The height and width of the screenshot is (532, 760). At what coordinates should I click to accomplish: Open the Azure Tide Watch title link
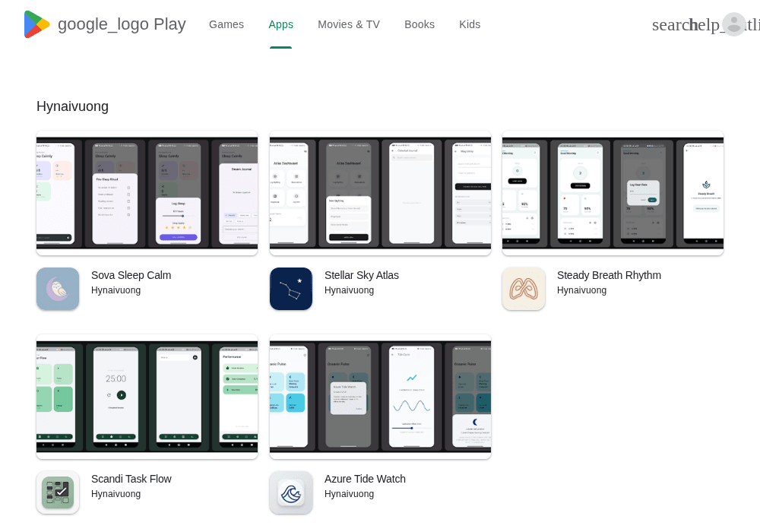coord(365,479)
